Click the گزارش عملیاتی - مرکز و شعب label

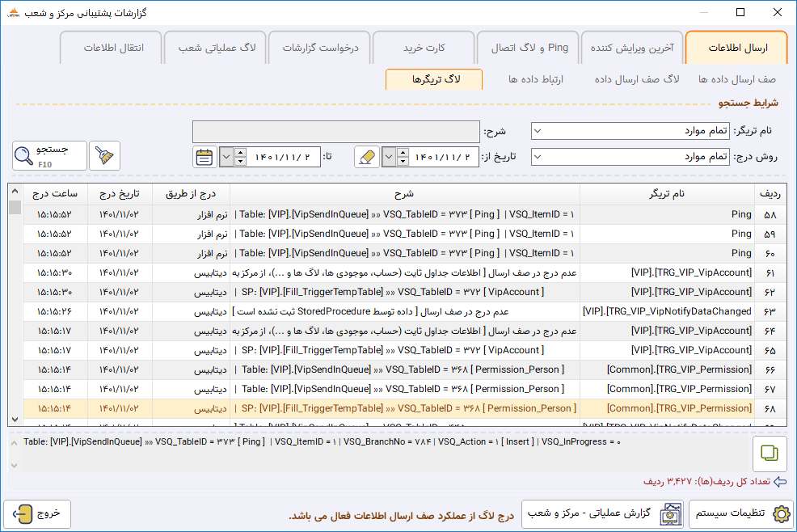[x=588, y=513]
